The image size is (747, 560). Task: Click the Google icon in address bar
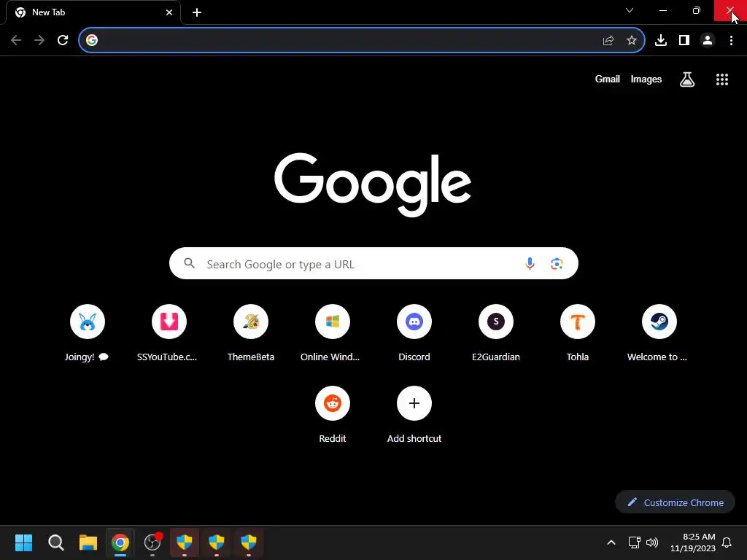click(92, 40)
